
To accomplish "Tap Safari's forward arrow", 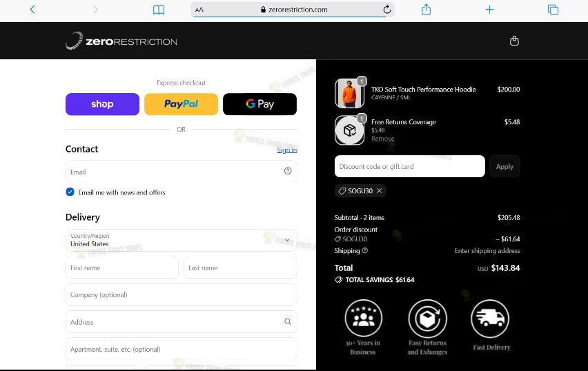I will (x=95, y=10).
